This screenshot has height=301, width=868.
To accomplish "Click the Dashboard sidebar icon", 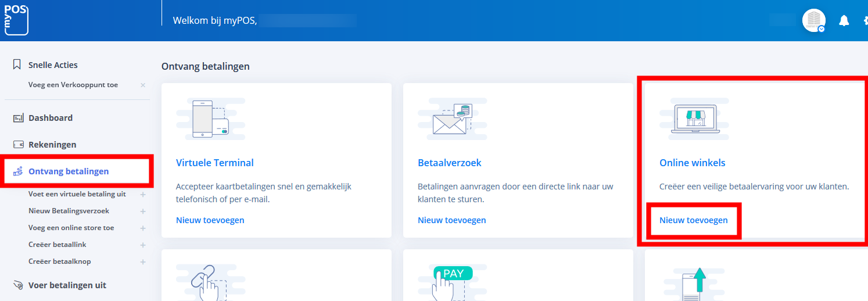I will [x=18, y=118].
